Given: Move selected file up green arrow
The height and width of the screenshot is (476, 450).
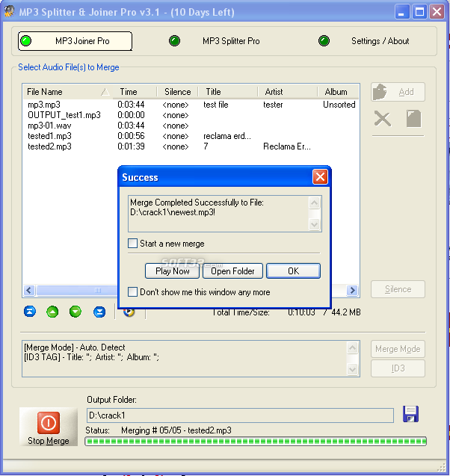Looking at the screenshot, I should [x=52, y=312].
